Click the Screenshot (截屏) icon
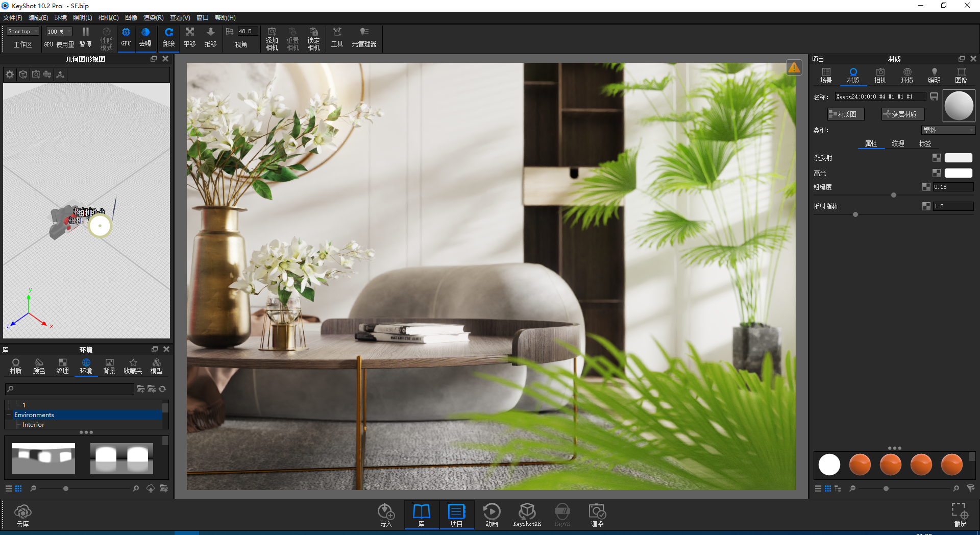The image size is (980, 535). coord(960,514)
